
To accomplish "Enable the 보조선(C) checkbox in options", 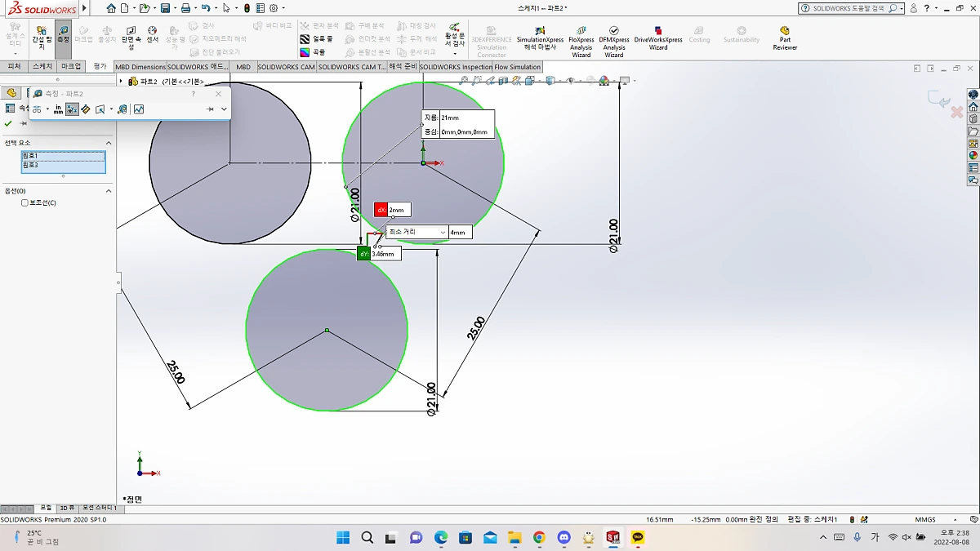I will tap(24, 202).
